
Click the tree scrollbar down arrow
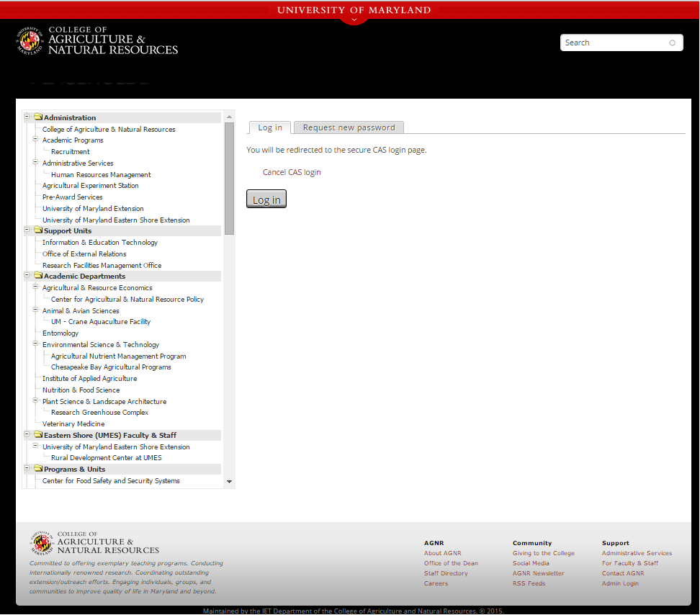[230, 482]
